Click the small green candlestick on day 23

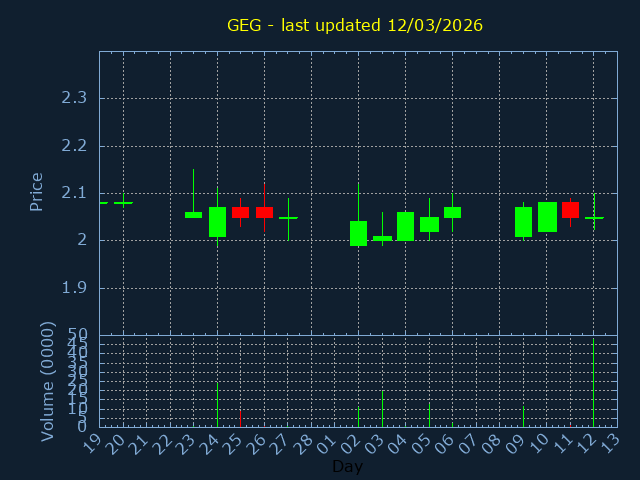coord(193,214)
